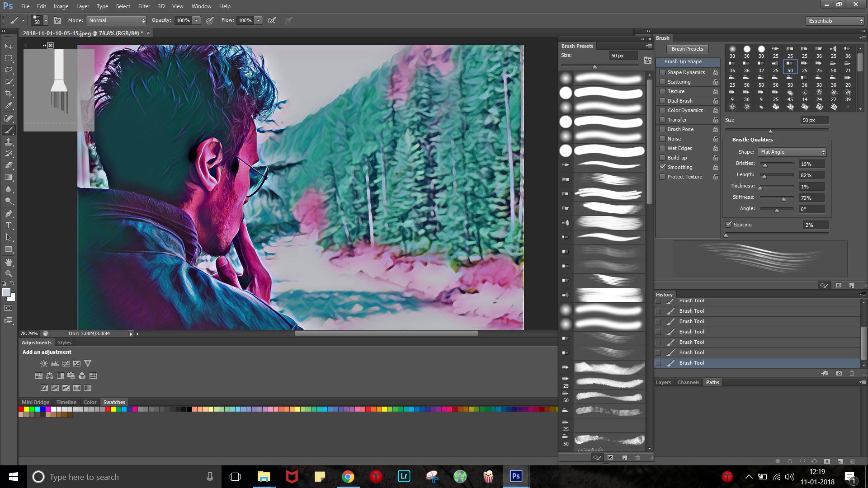Viewport: 868px width, 488px height.
Task: Open the Brush Presets panel menu
Action: pyautogui.click(x=648, y=46)
